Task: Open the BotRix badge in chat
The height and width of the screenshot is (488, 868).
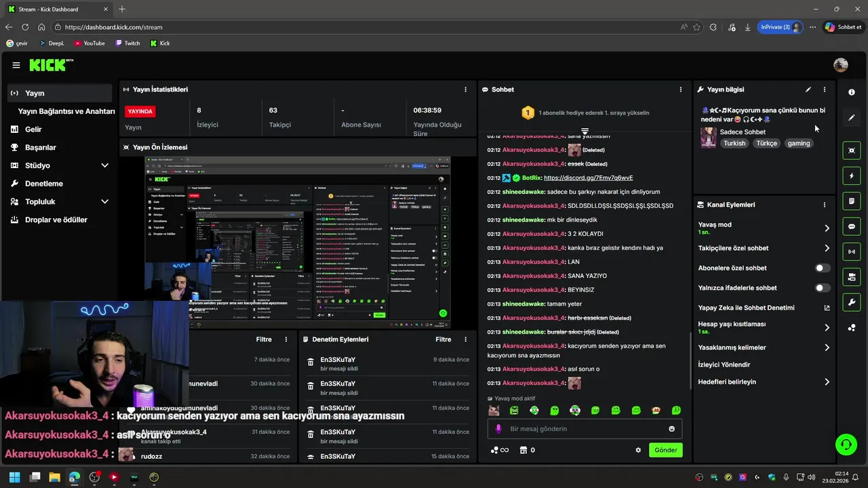Action: tap(506, 178)
